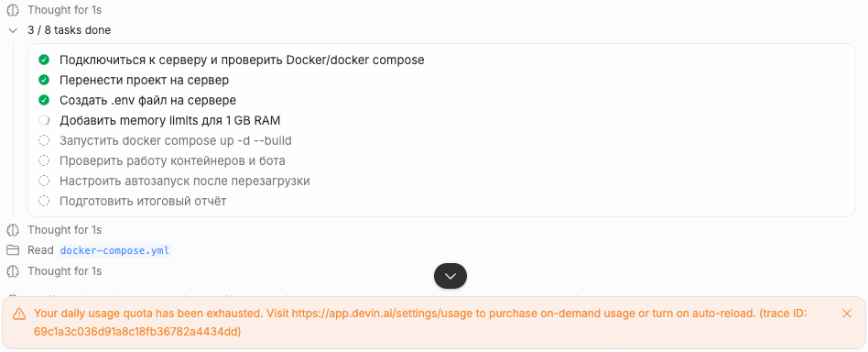
Task: Click the folder icon beside Read docker-compose.yml
Action: (13, 250)
